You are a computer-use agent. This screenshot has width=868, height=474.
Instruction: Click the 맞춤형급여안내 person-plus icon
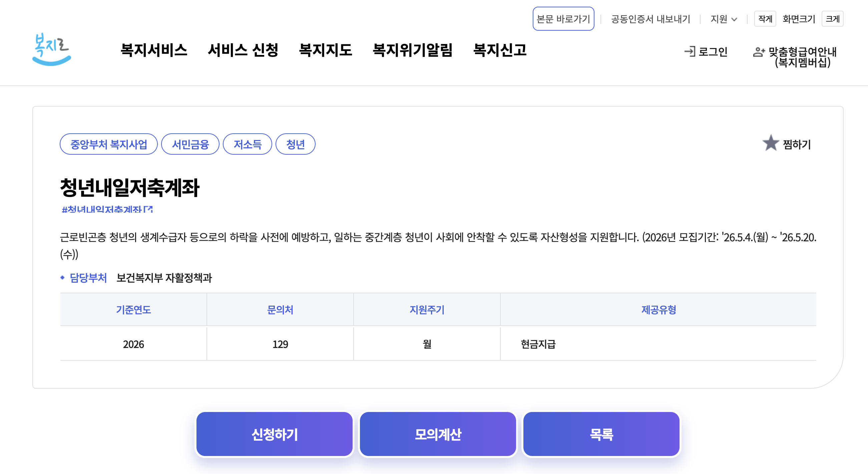tap(759, 52)
